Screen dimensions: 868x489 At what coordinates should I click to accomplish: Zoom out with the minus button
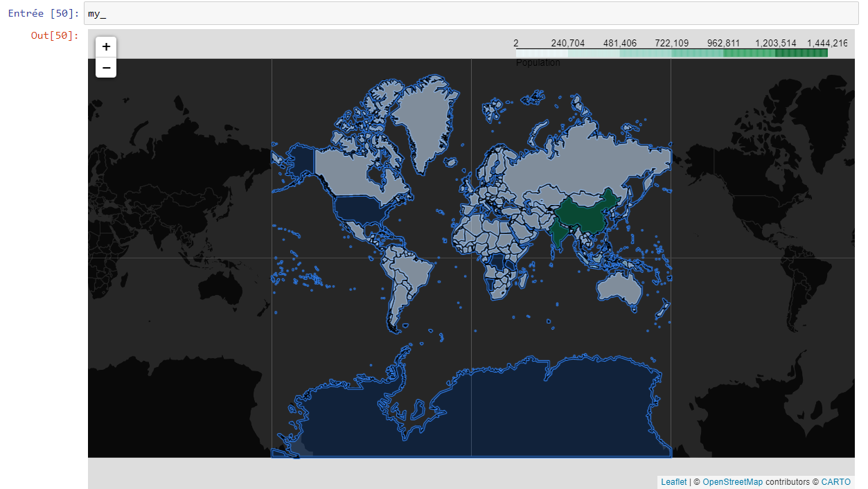(x=106, y=68)
